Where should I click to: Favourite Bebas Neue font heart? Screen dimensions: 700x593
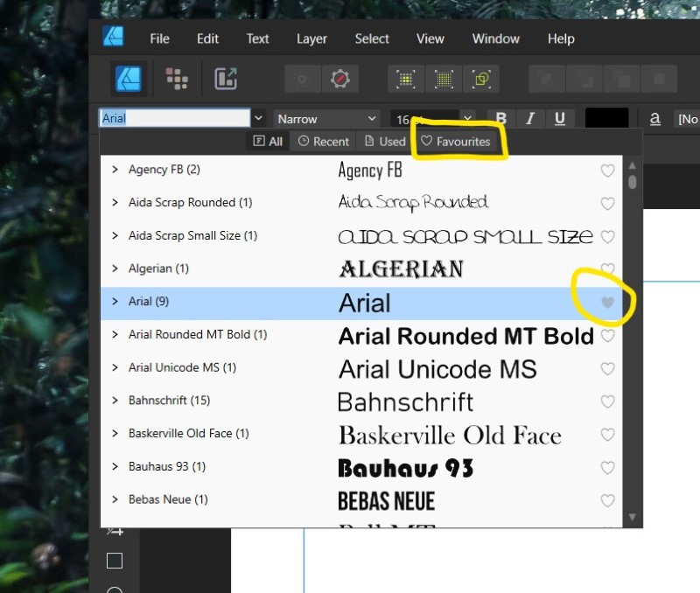[607, 500]
